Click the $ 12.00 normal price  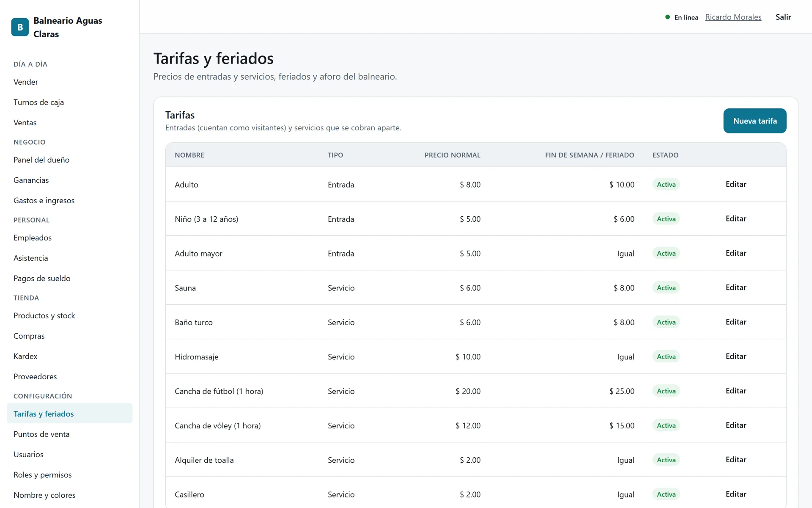tap(468, 425)
